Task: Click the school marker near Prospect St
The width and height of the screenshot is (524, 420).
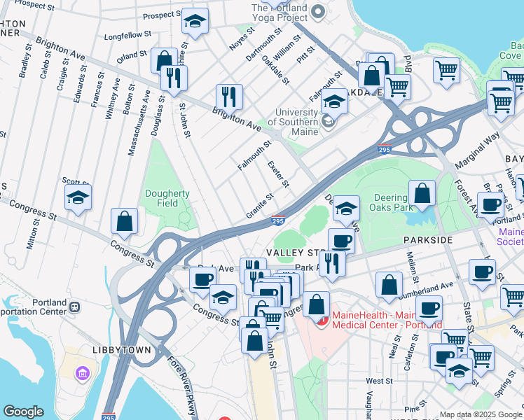Action: (195, 22)
